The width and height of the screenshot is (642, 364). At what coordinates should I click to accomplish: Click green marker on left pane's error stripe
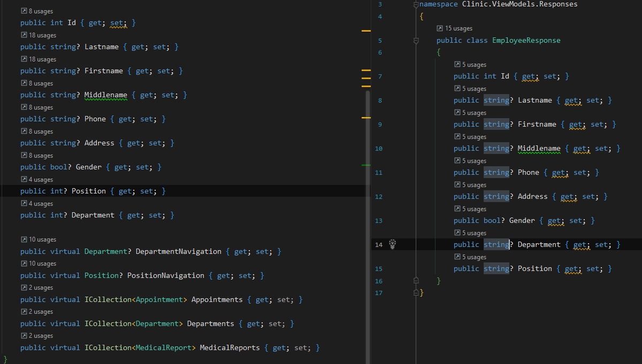(x=366, y=165)
